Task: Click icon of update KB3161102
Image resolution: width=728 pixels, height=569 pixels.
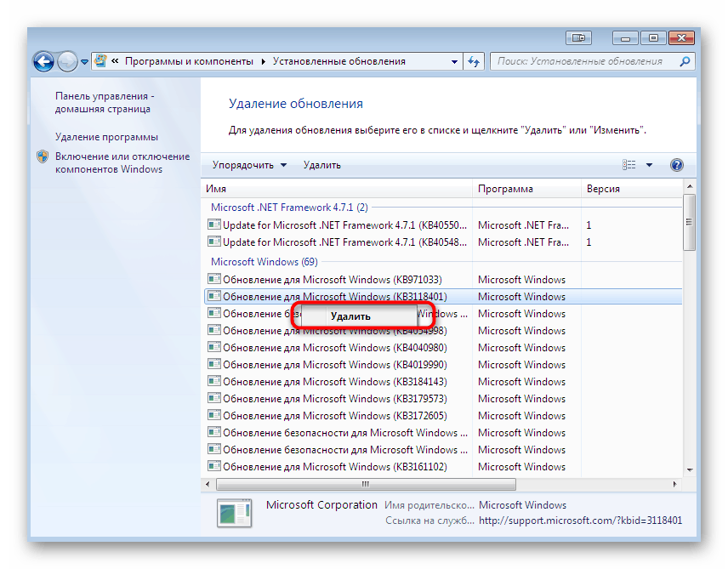Action: point(214,466)
